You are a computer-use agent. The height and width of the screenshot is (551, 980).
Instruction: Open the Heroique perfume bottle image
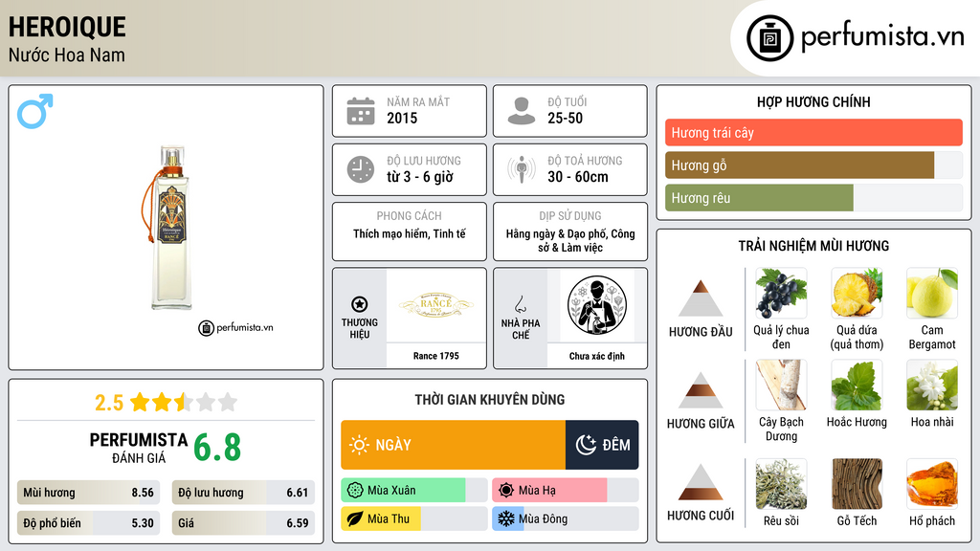pos(167,228)
